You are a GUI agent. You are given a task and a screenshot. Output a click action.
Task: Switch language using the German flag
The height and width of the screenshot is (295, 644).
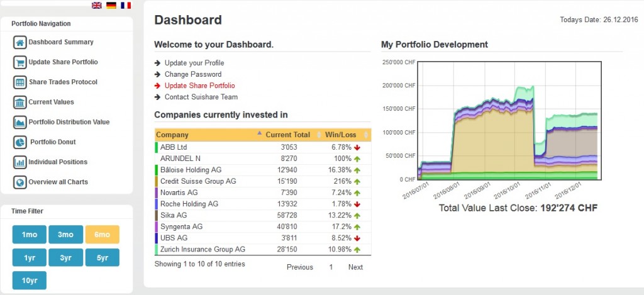(111, 5)
